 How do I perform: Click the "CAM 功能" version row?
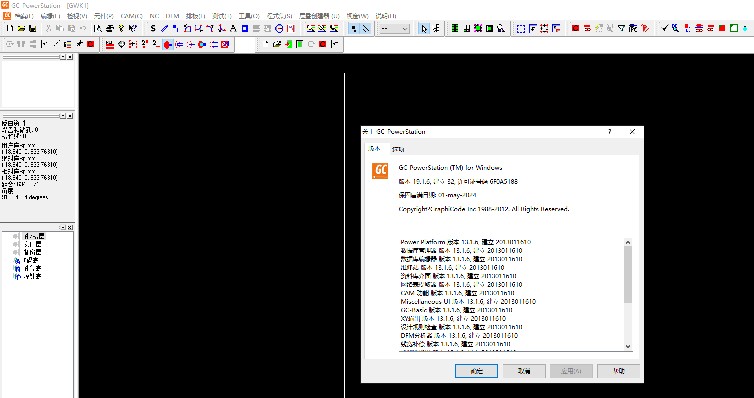click(x=458, y=293)
